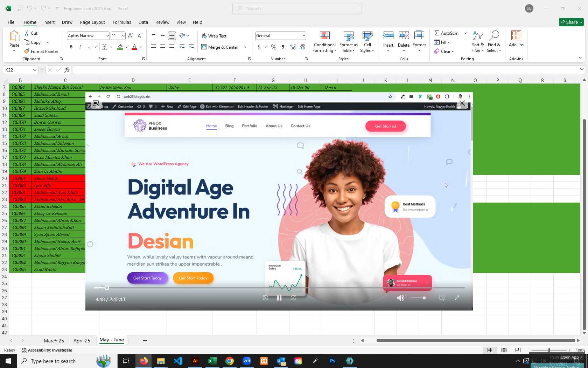588x368 pixels.
Task: Click video progress bar
Action: (279, 288)
